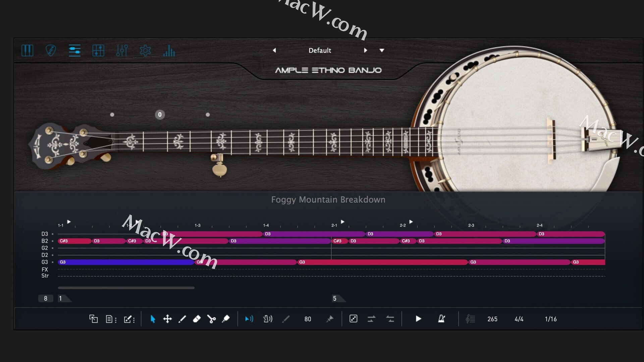Toggle the B2 string track dot

(53, 241)
